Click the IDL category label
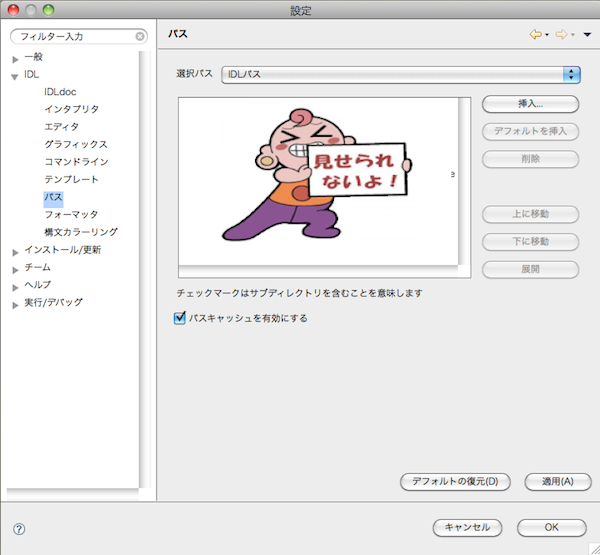The height and width of the screenshot is (555, 600). tap(31, 75)
